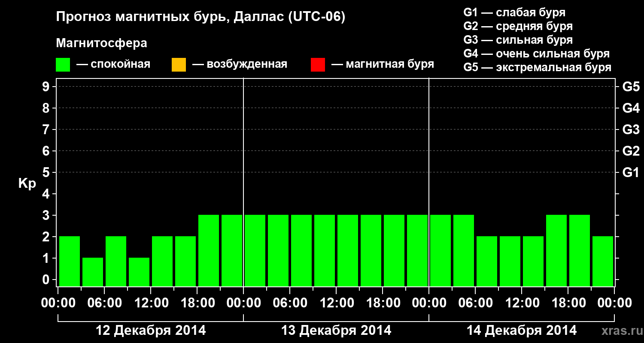The width and height of the screenshot is (644, 343).
Task: Click the green 'спокойная' legend swatch
Action: [x=63, y=65]
